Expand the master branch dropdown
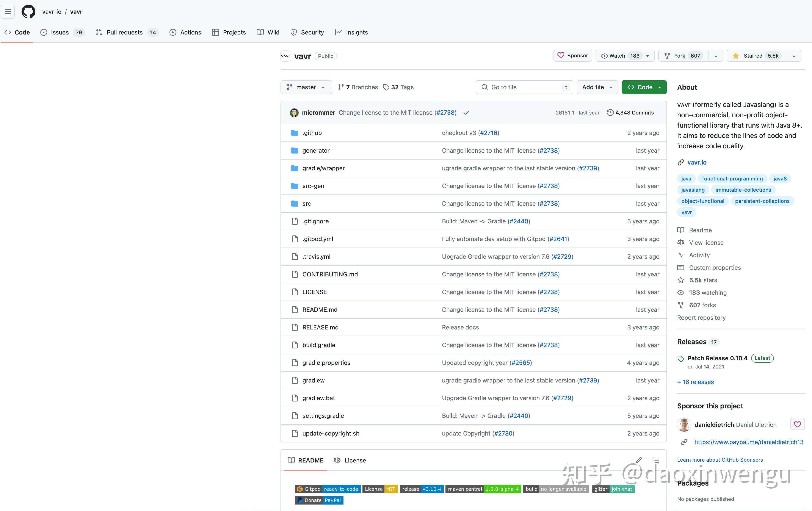812x511 pixels. tap(306, 87)
